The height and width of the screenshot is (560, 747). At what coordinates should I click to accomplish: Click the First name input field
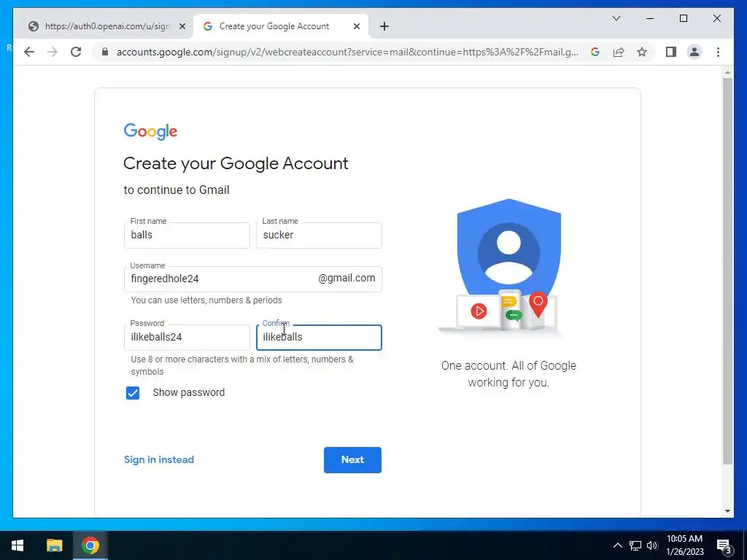pos(187,236)
